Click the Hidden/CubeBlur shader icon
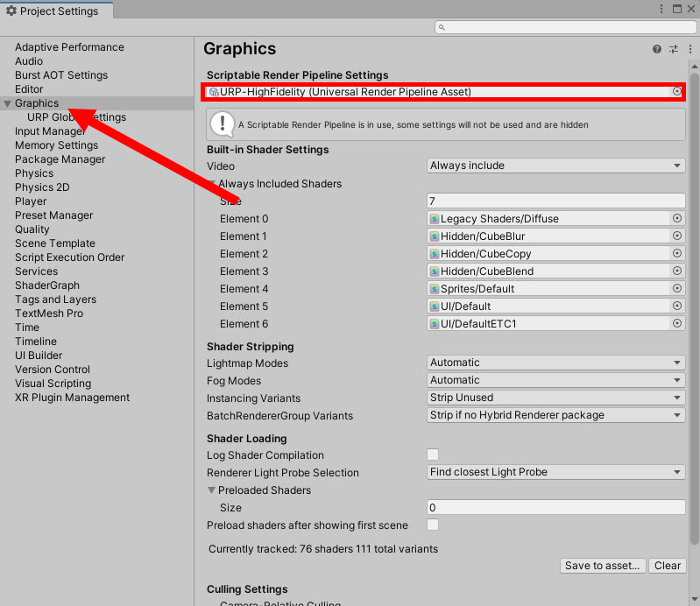Screen dimensions: 700x606 (x=434, y=236)
